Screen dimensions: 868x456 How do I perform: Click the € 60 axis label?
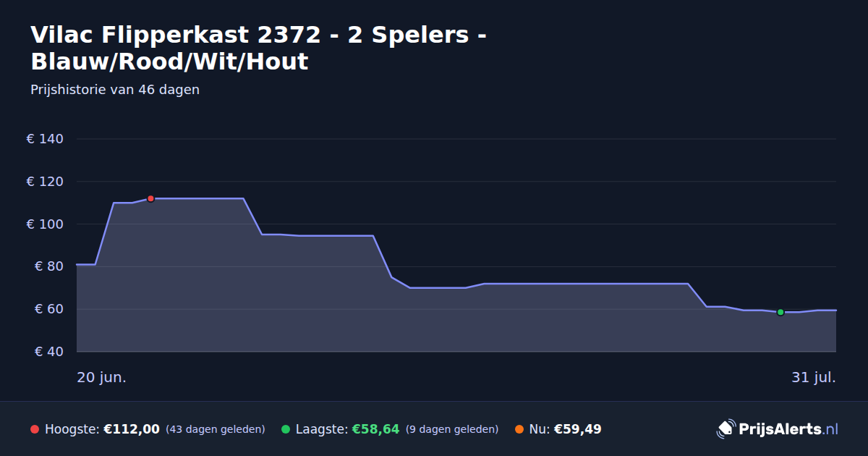48,309
